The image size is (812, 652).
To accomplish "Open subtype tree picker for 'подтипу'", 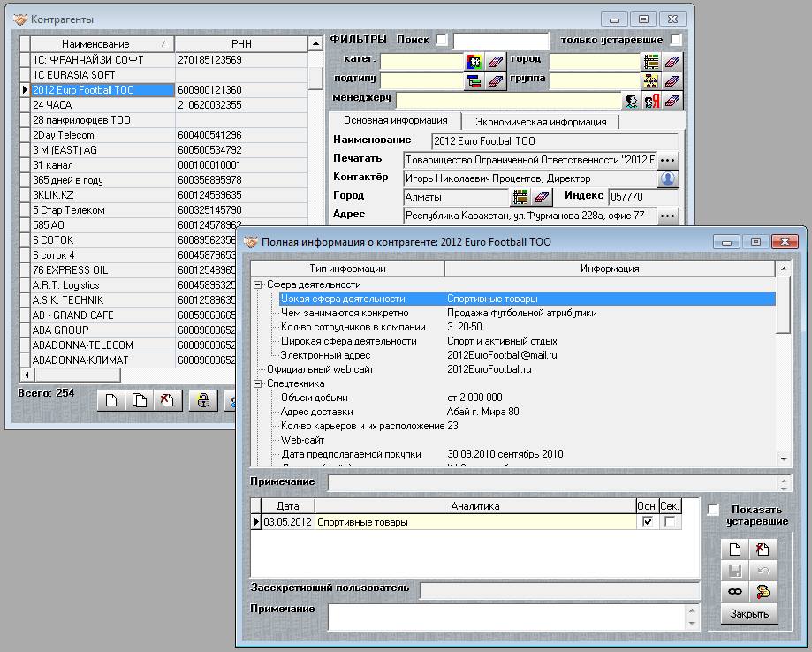I will click(x=474, y=80).
